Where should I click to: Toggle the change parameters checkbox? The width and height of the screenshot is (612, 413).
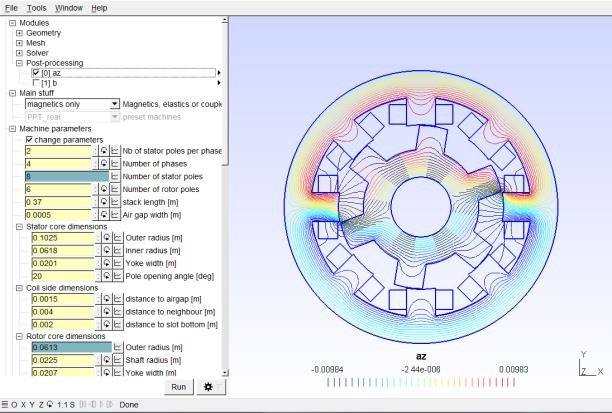pos(29,140)
